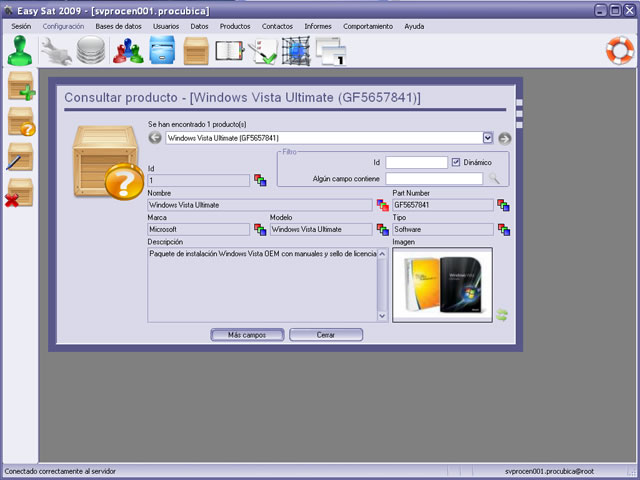This screenshot has height=480, width=640.
Task: Click the Marca field showing Microsoft
Action: (x=198, y=229)
